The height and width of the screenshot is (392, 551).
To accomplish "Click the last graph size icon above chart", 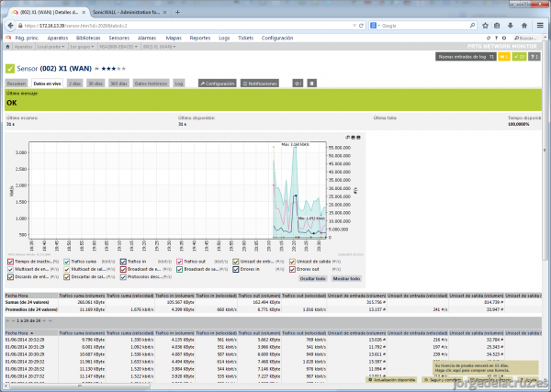I will pos(358,138).
